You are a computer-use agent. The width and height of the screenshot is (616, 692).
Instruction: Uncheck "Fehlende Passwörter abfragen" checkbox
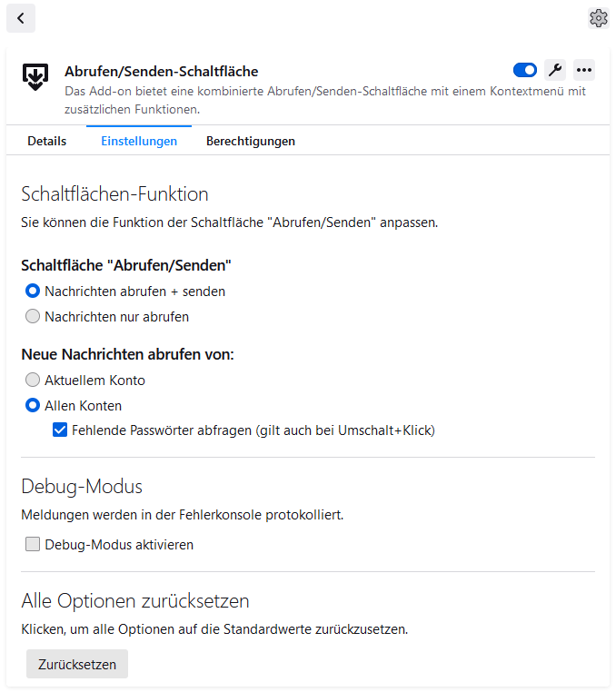point(60,430)
